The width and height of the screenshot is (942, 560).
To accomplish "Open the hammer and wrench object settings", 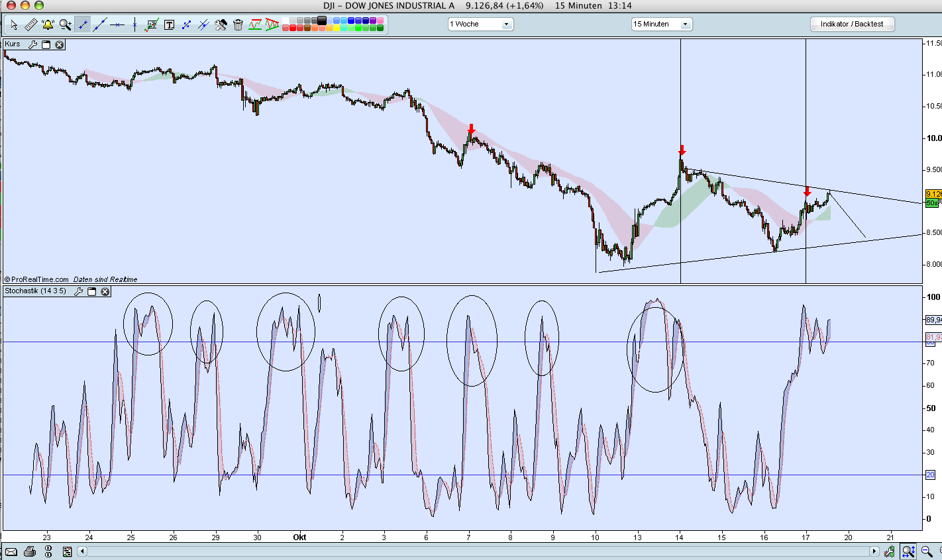I will 221,24.
